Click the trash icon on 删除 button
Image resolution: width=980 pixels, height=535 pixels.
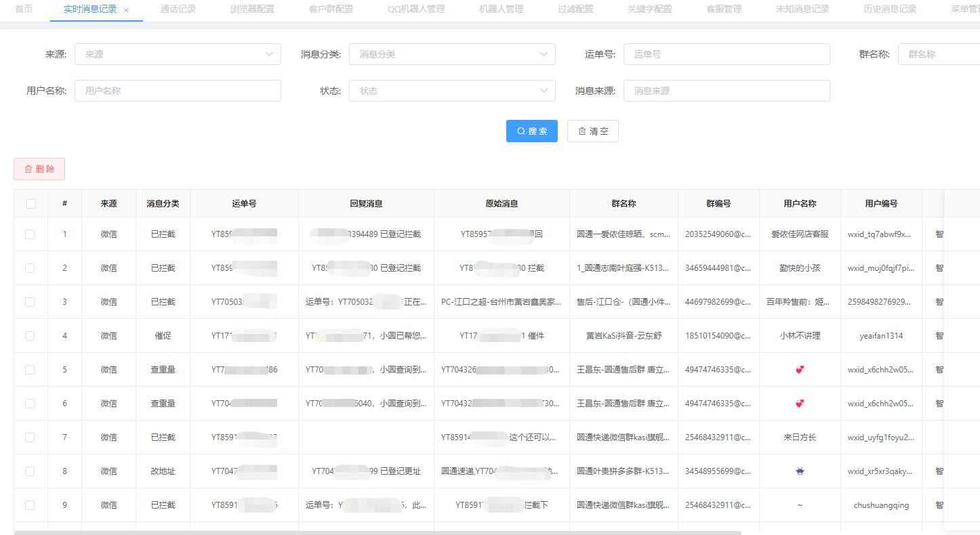tap(28, 169)
